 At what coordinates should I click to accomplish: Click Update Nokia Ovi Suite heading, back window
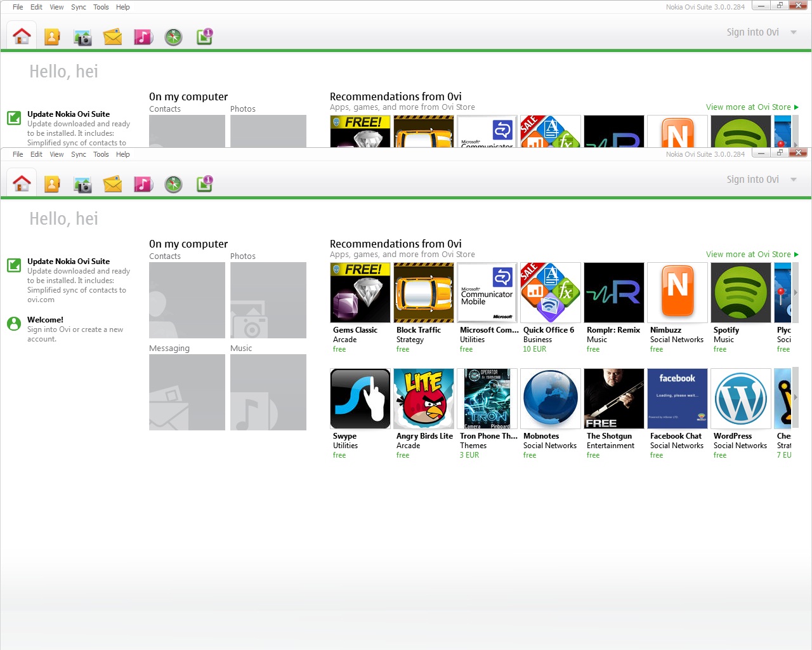tap(69, 114)
